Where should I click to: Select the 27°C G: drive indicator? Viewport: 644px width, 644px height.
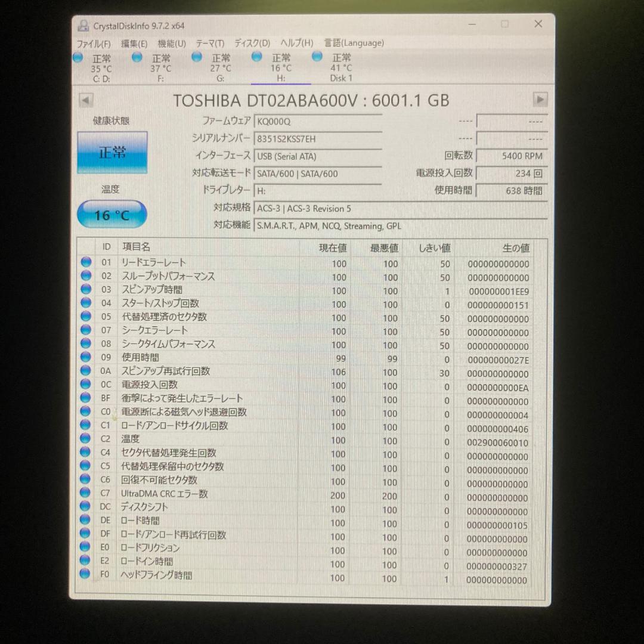[220, 66]
